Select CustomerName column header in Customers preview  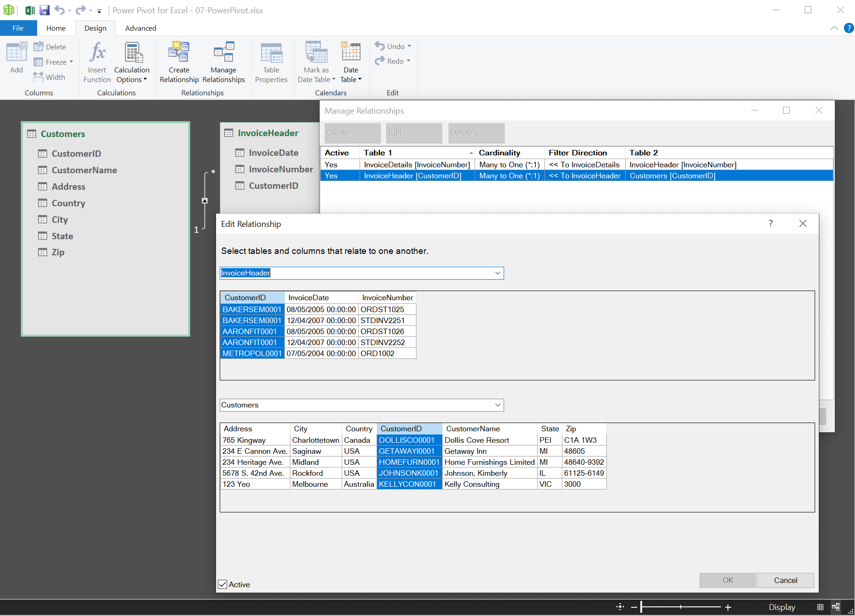pos(490,429)
